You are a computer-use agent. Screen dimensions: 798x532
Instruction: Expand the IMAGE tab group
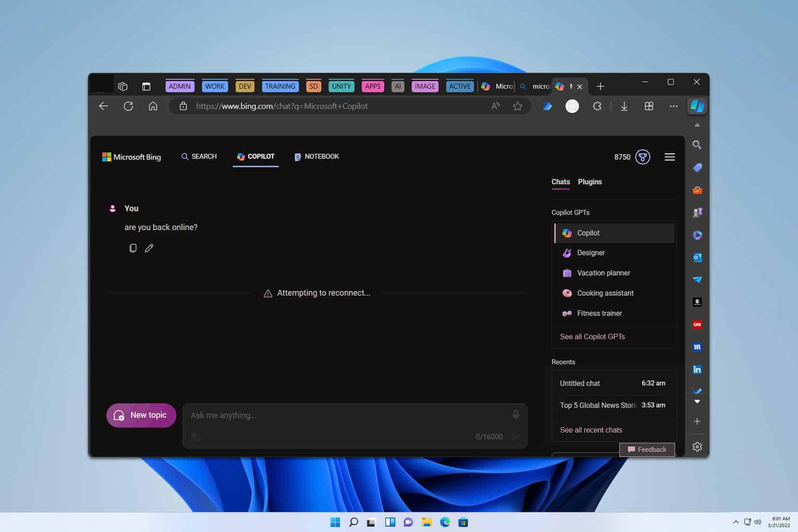point(425,86)
